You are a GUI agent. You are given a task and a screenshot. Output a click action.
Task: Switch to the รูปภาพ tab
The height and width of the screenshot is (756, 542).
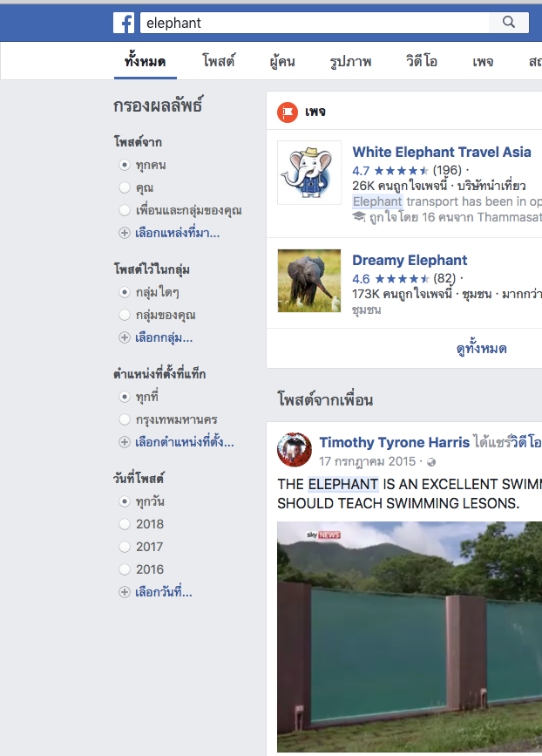pos(351,62)
